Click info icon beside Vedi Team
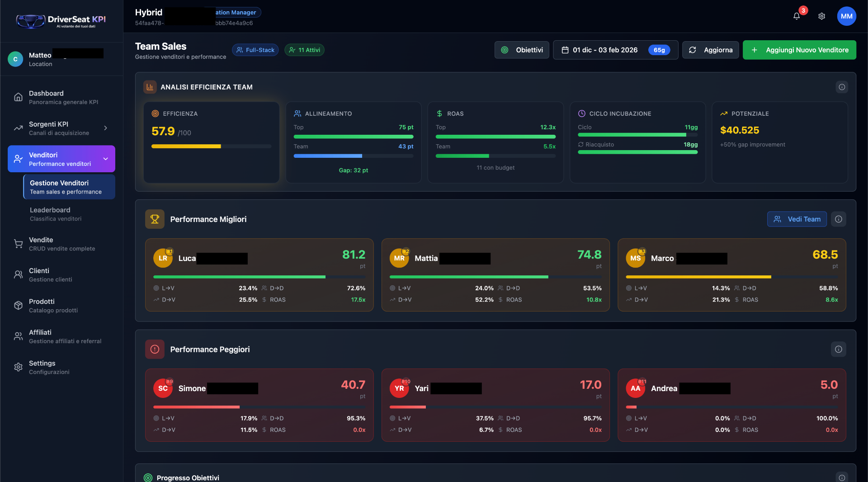 click(x=839, y=219)
